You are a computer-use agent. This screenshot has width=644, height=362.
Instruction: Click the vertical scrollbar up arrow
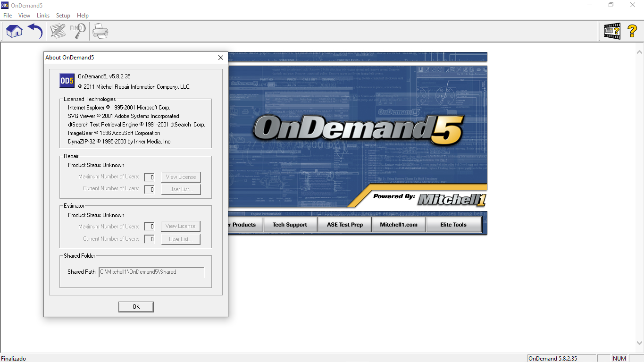tap(639, 52)
